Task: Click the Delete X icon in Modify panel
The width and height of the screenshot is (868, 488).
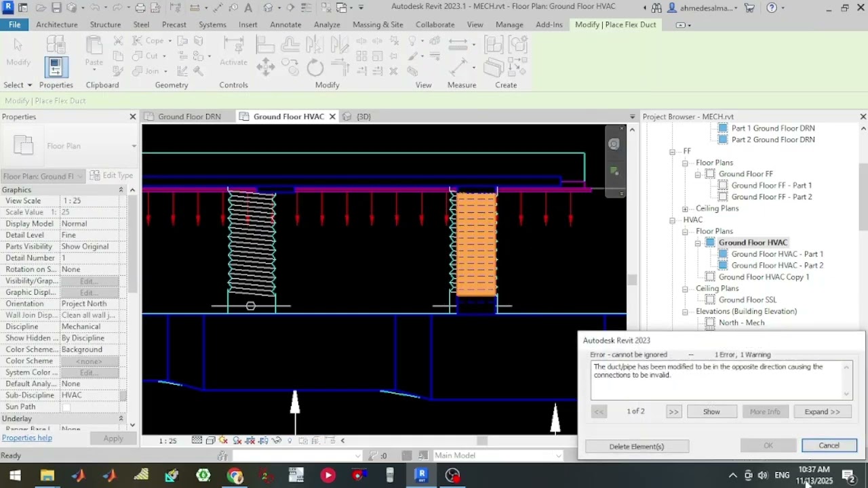Action: tap(393, 70)
